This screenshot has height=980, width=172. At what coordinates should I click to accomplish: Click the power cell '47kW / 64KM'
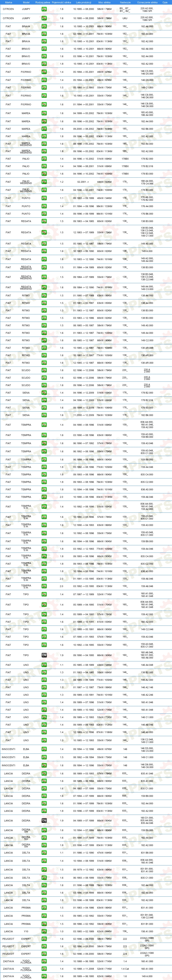click(104, 852)
